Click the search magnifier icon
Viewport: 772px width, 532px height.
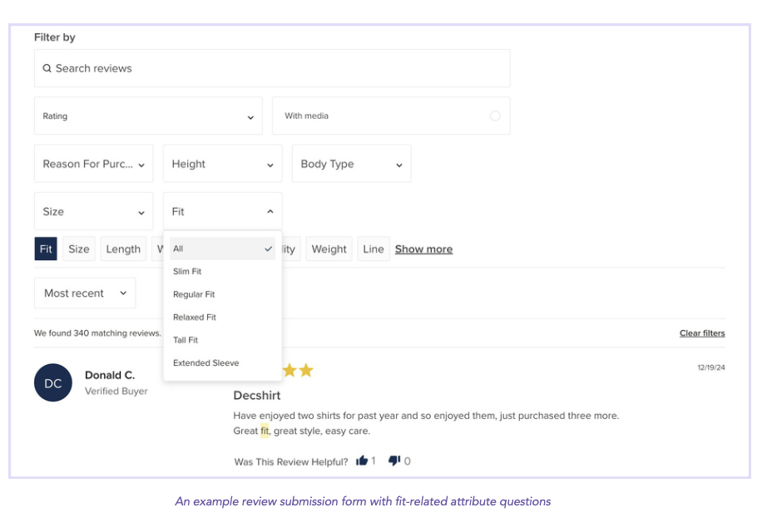coord(47,69)
